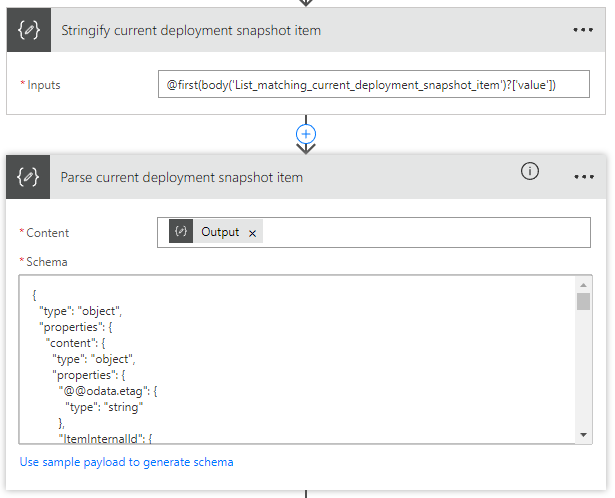
Task: Click the plus to insert a new step
Action: pos(306,133)
